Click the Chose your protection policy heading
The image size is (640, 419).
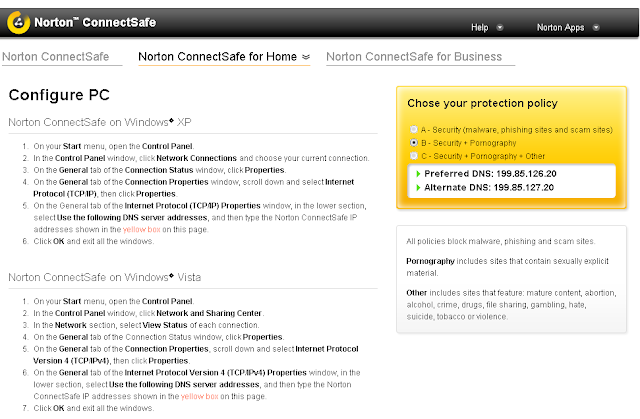[x=482, y=103]
